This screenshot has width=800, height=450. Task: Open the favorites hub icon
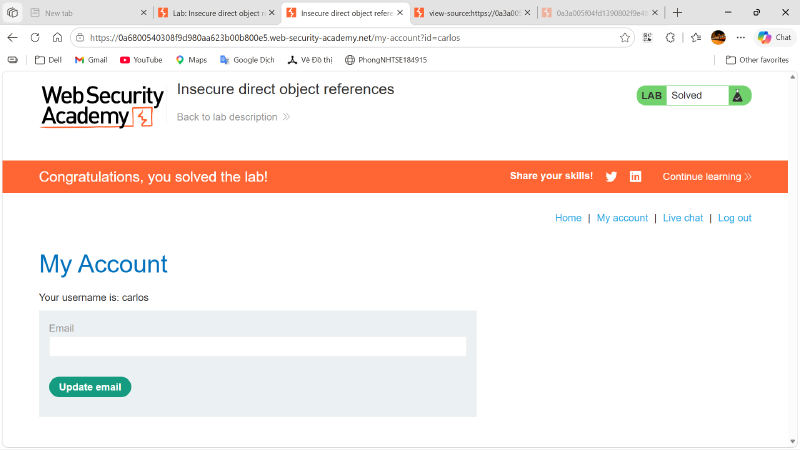pyautogui.click(x=695, y=37)
